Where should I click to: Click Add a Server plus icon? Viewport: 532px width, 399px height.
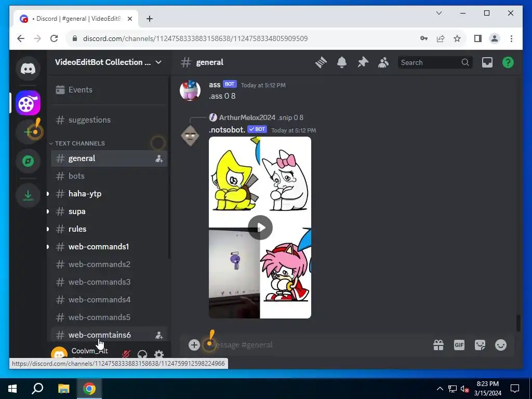pos(28,131)
